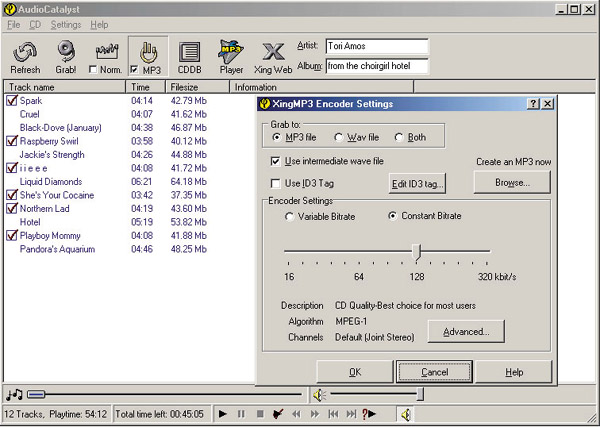The width and height of the screenshot is (600, 427).
Task: Open the Help menu
Action: coord(99,25)
